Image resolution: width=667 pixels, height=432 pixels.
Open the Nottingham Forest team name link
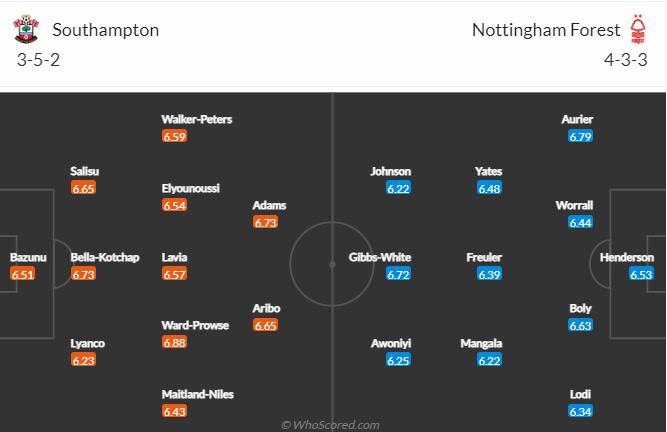(x=546, y=30)
